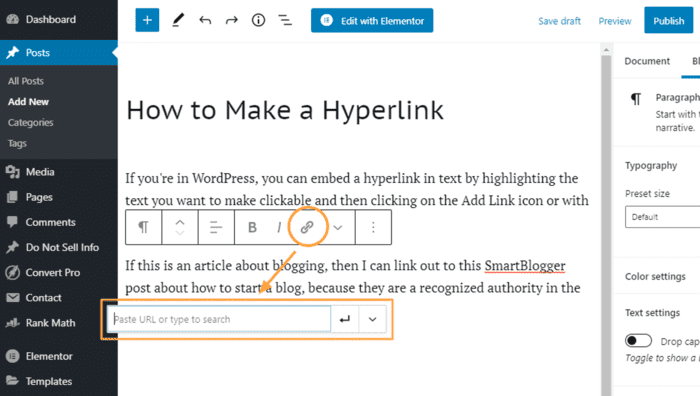Click the Save draft link
The height and width of the screenshot is (396, 700).
click(x=559, y=21)
